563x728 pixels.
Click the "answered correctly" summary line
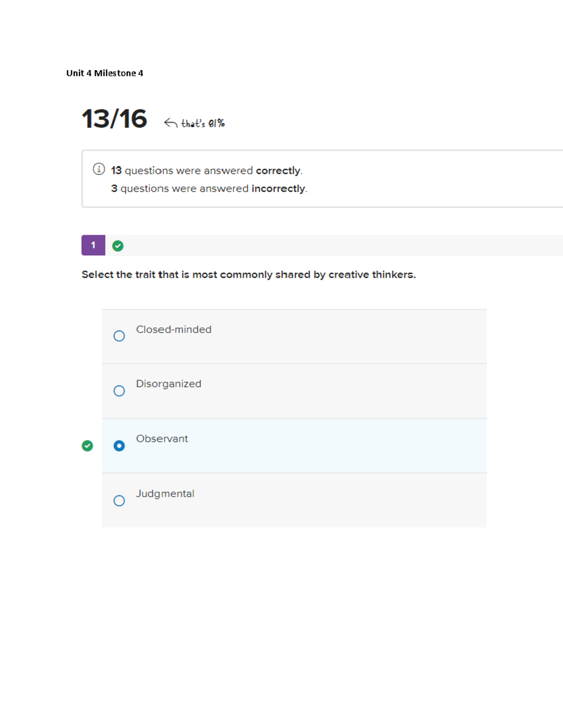coord(206,171)
